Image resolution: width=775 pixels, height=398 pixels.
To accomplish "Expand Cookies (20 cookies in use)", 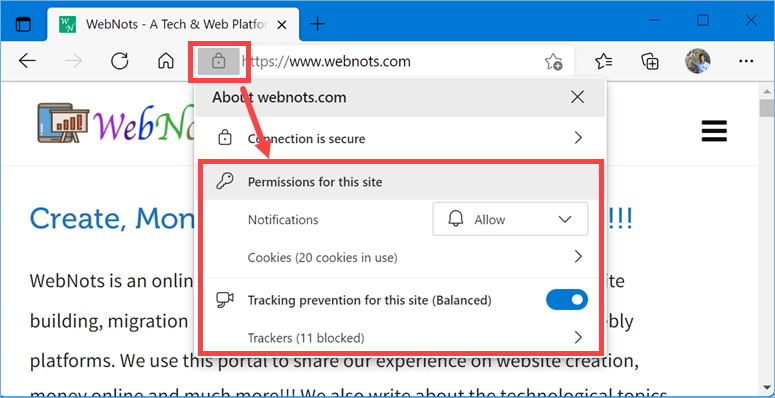I will point(401,257).
